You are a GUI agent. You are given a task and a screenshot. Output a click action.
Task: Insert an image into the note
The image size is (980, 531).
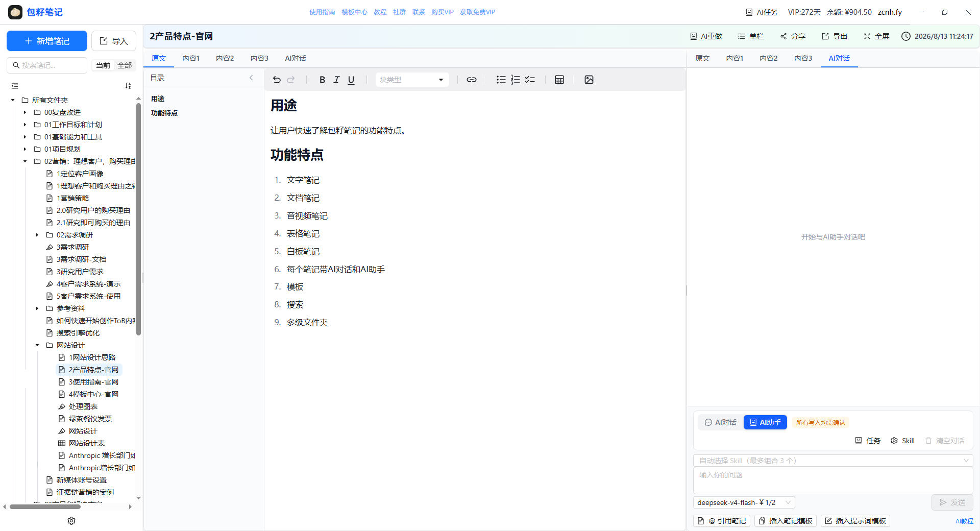click(589, 80)
